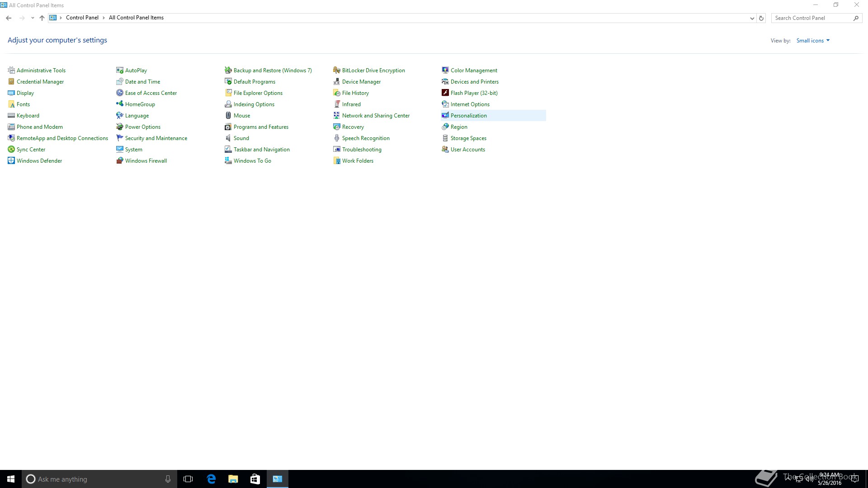
Task: Open Internet Options link
Action: pos(470,104)
